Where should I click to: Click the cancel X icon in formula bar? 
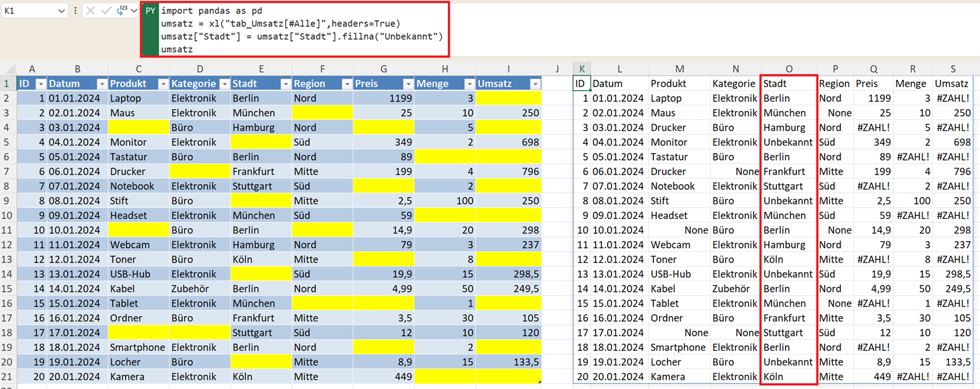pos(91,11)
